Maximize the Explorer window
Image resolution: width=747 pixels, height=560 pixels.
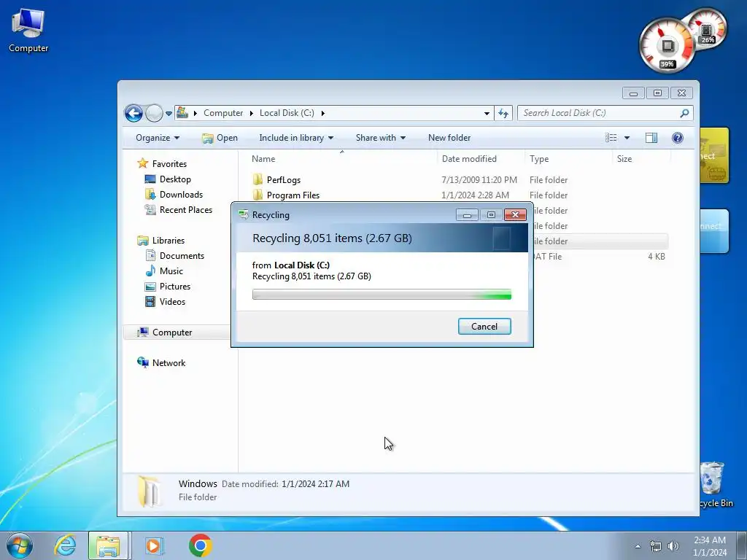coord(657,93)
